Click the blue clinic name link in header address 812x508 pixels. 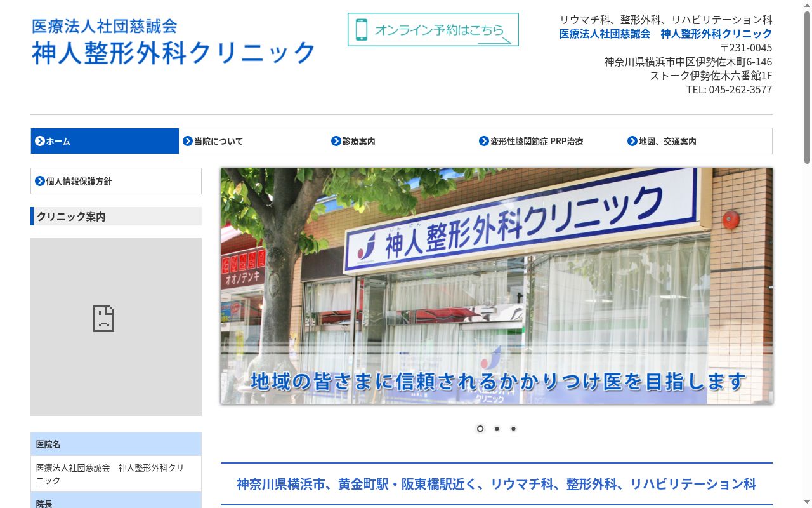pos(665,34)
